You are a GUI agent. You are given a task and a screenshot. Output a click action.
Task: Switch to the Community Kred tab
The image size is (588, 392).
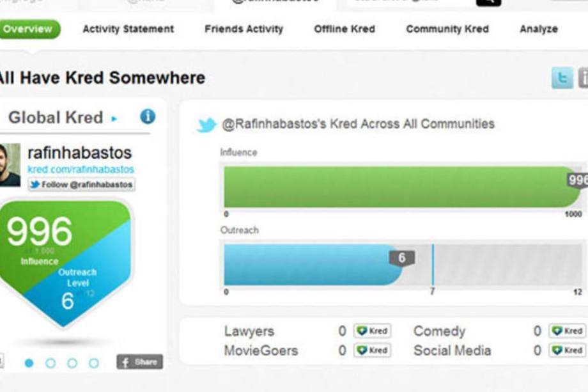pos(447,29)
